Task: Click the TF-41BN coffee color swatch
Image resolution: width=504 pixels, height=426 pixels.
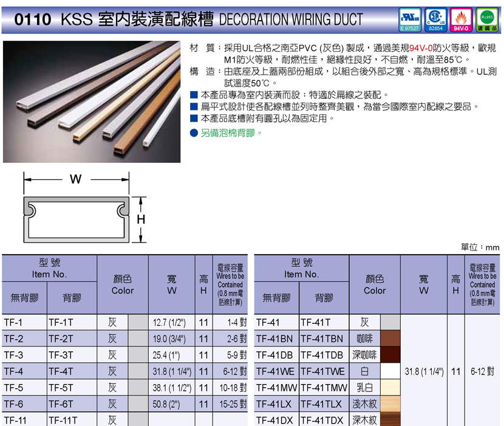Action: (390, 338)
